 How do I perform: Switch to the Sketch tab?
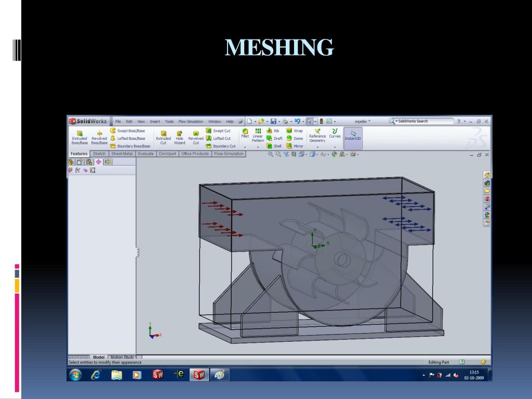click(99, 154)
